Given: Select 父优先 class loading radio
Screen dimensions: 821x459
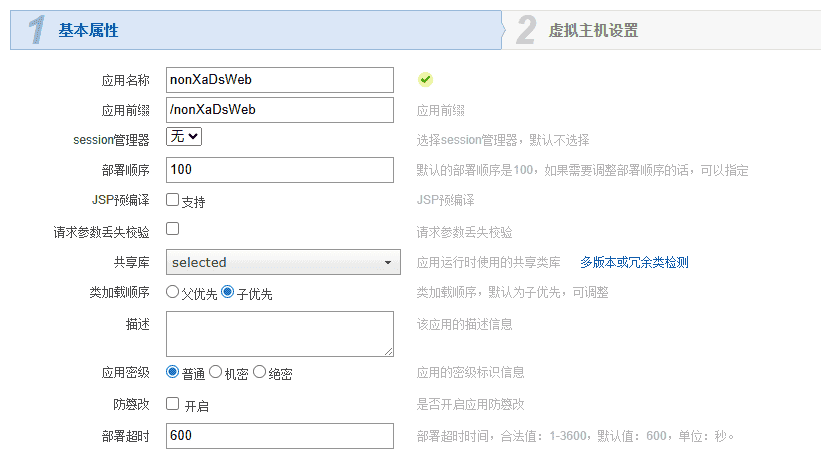Looking at the screenshot, I should (x=173, y=292).
